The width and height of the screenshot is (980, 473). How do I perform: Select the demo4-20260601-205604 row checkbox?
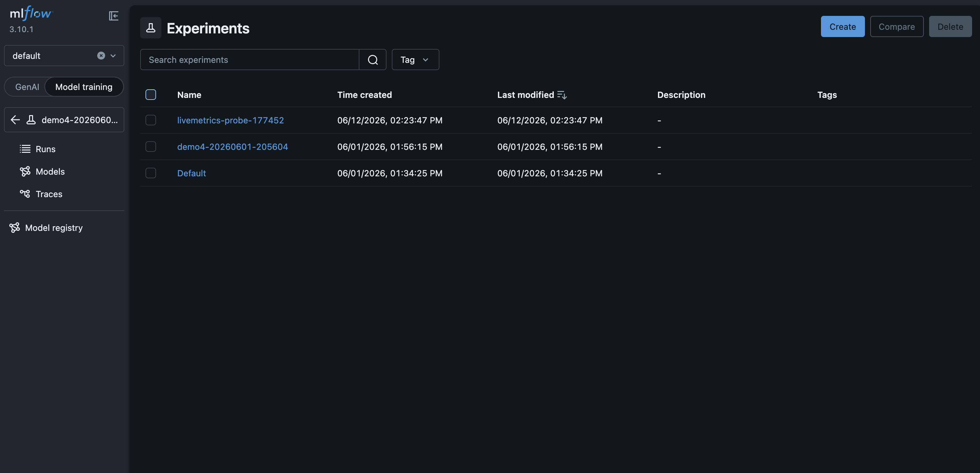pyautogui.click(x=151, y=147)
